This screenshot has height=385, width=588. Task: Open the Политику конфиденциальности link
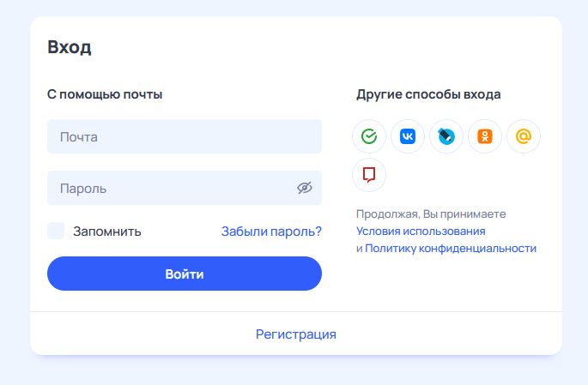451,248
